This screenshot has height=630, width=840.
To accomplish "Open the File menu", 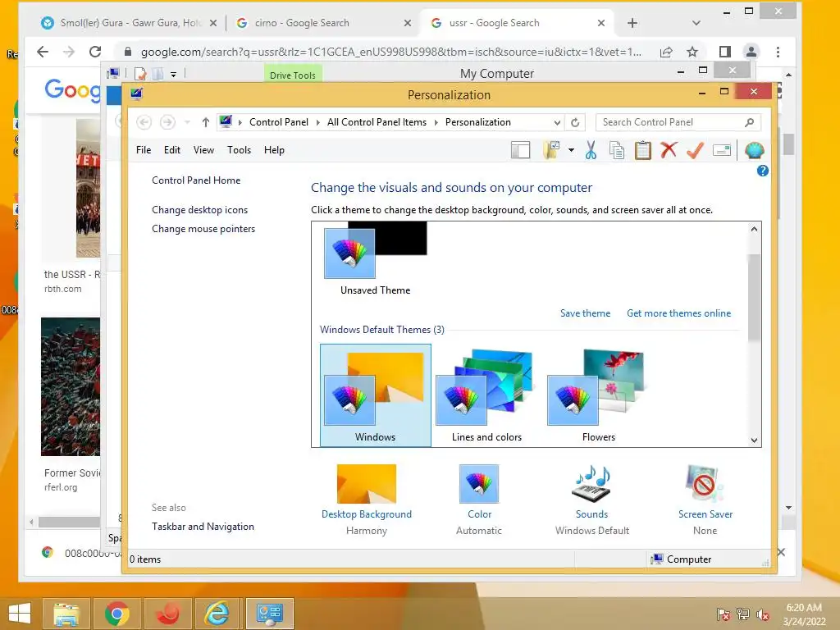I will pos(144,150).
